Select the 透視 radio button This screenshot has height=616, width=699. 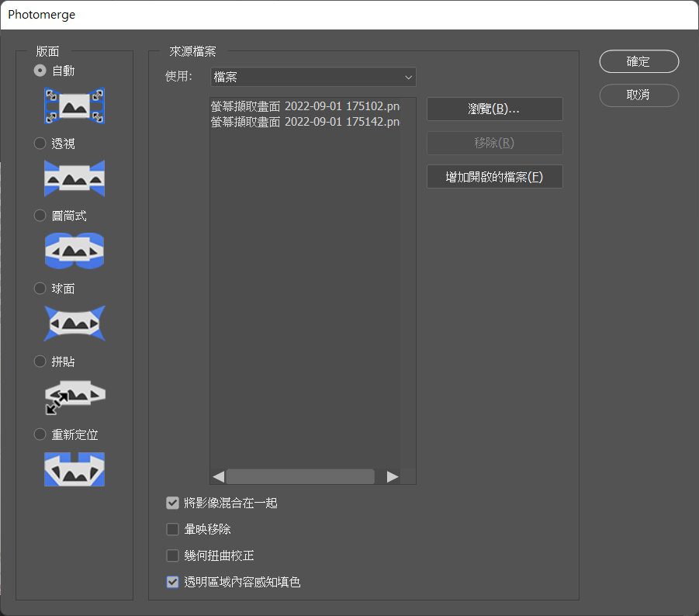[x=40, y=143]
